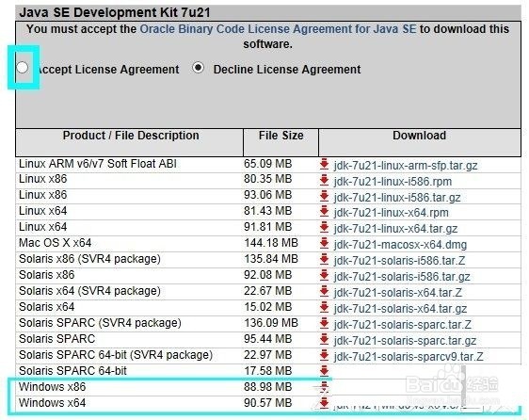
Task: Download jdk-7u21-solaris-i586.tar.gz
Action: pyautogui.click(x=402, y=277)
